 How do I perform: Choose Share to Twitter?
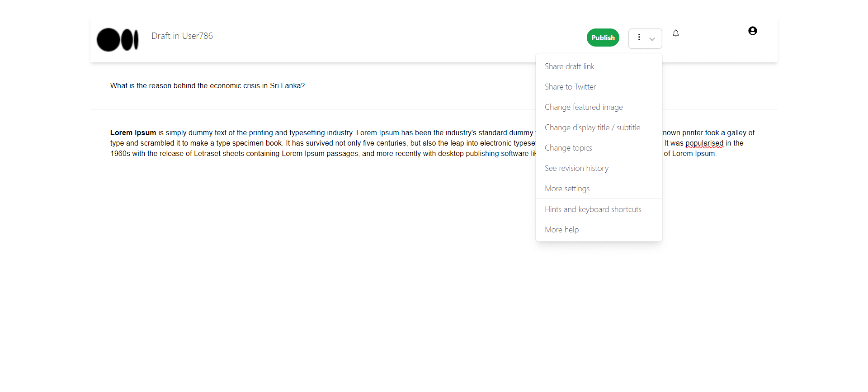570,87
